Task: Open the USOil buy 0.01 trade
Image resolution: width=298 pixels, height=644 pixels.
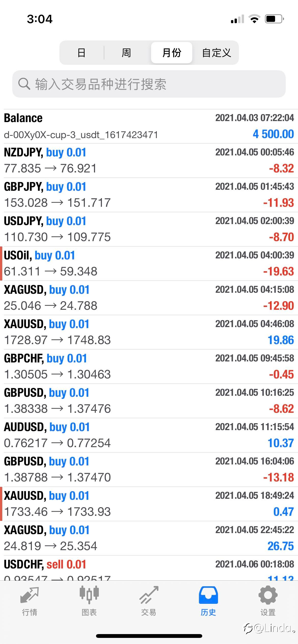Action: click(x=149, y=264)
